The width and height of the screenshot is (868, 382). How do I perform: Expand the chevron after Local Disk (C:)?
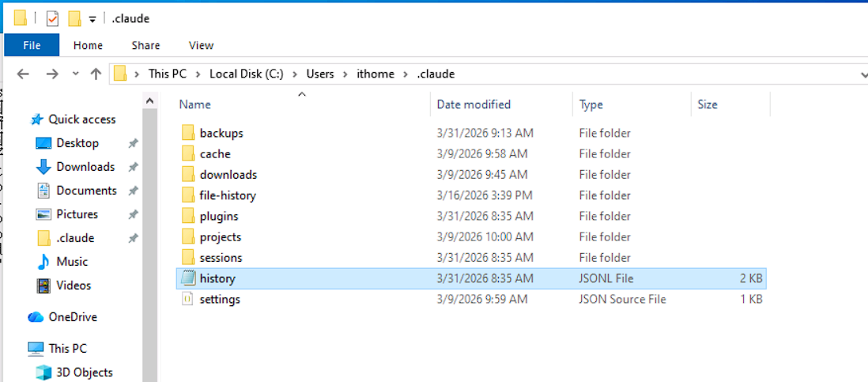click(x=295, y=74)
